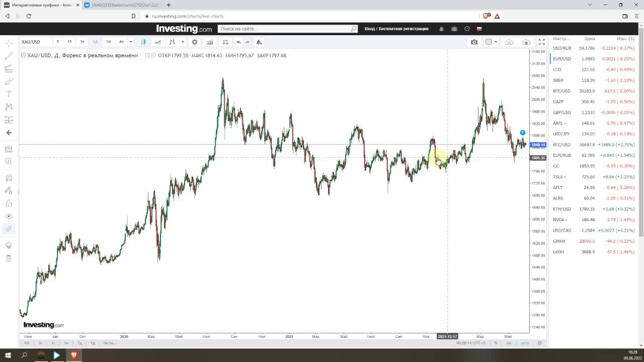Change language via Russian flag
Image resolution: width=644 pixels, height=362 pixels.
479,29
